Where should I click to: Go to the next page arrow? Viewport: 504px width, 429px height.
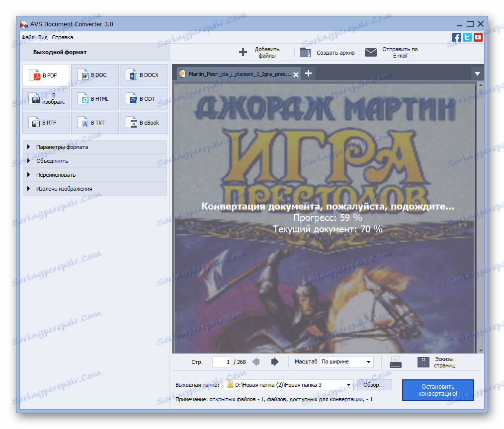[x=275, y=362]
